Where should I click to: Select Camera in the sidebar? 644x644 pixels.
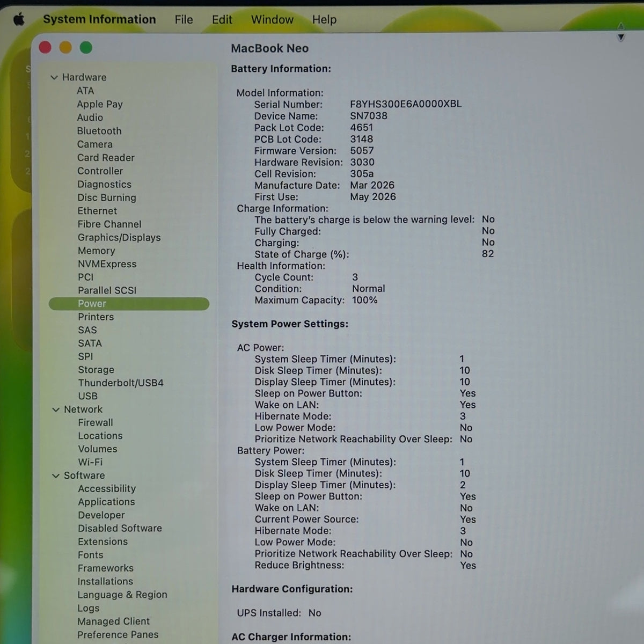[x=94, y=144]
